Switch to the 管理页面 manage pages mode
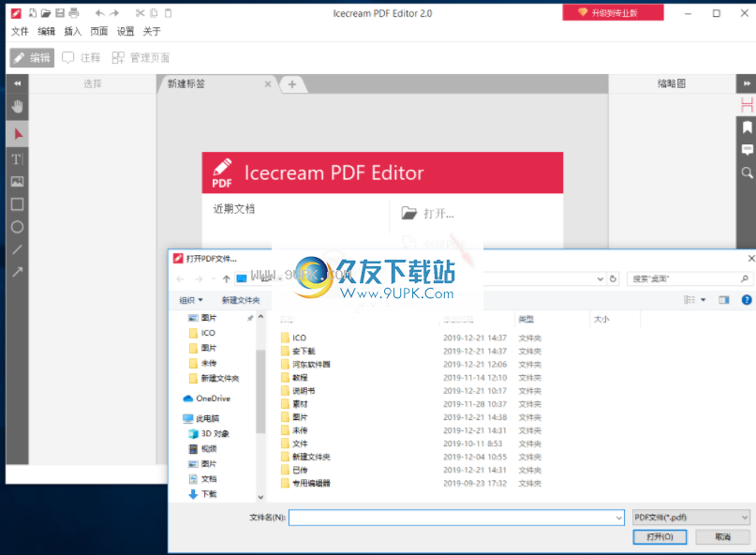The image size is (756, 555). (x=141, y=58)
